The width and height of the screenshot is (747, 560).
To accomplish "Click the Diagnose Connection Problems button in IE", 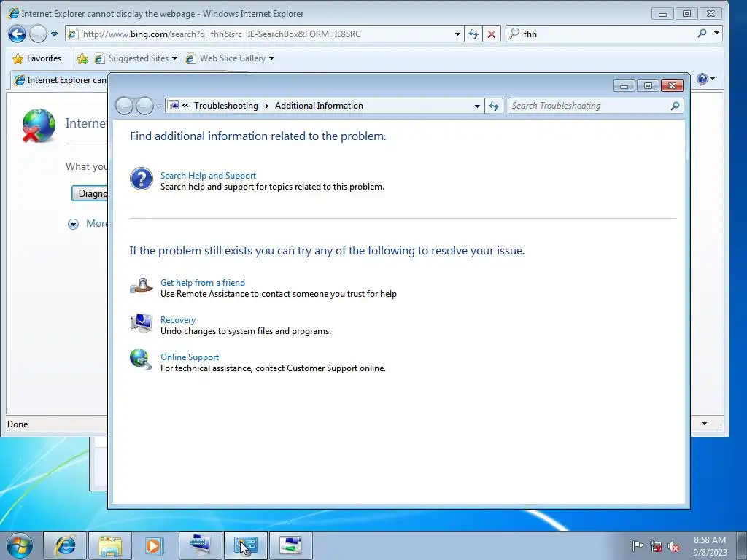I will point(90,193).
